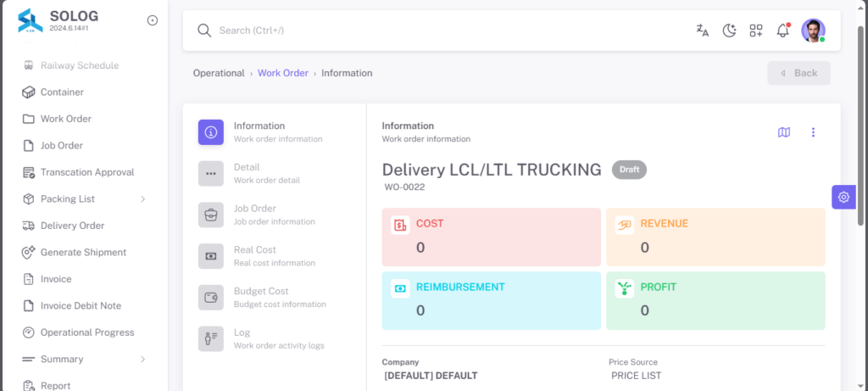Open the three-dot more options menu
868x391 pixels.
coord(813,131)
